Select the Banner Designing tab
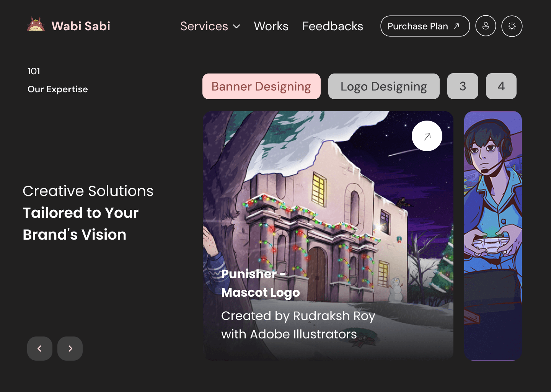This screenshot has width=551, height=392. (x=261, y=87)
